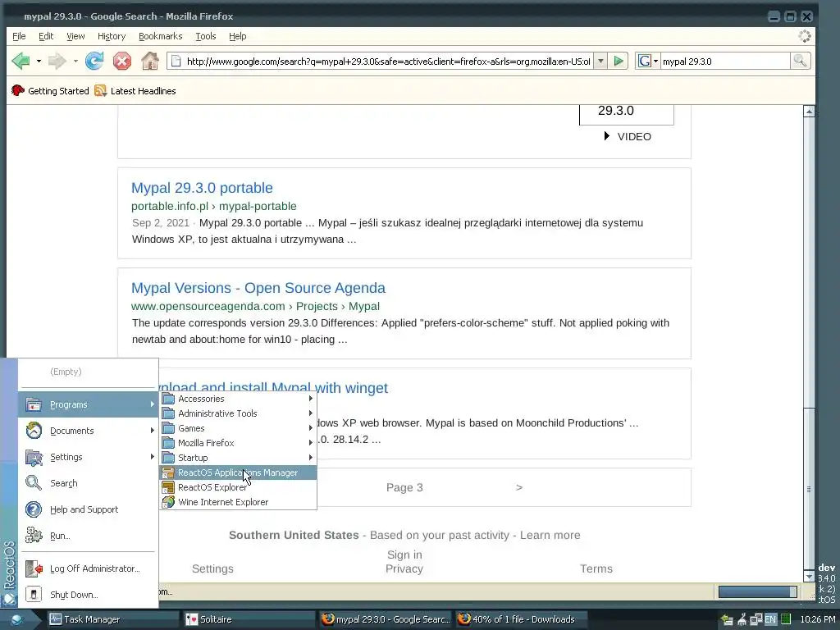Click the Sign in link

pyautogui.click(x=404, y=555)
